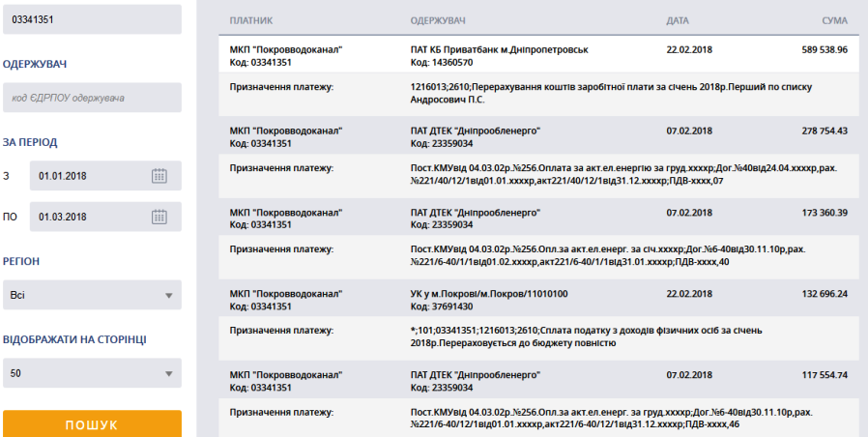Screen dimensions: 868x437
Task: Focus the код ЄДРПОУ одержувача field
Action: tap(92, 98)
